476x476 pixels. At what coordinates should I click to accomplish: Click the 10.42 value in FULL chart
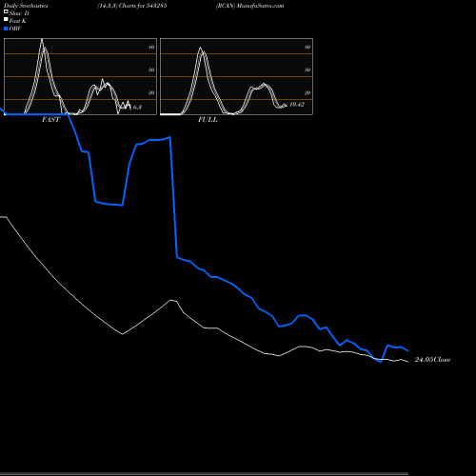[x=297, y=105]
